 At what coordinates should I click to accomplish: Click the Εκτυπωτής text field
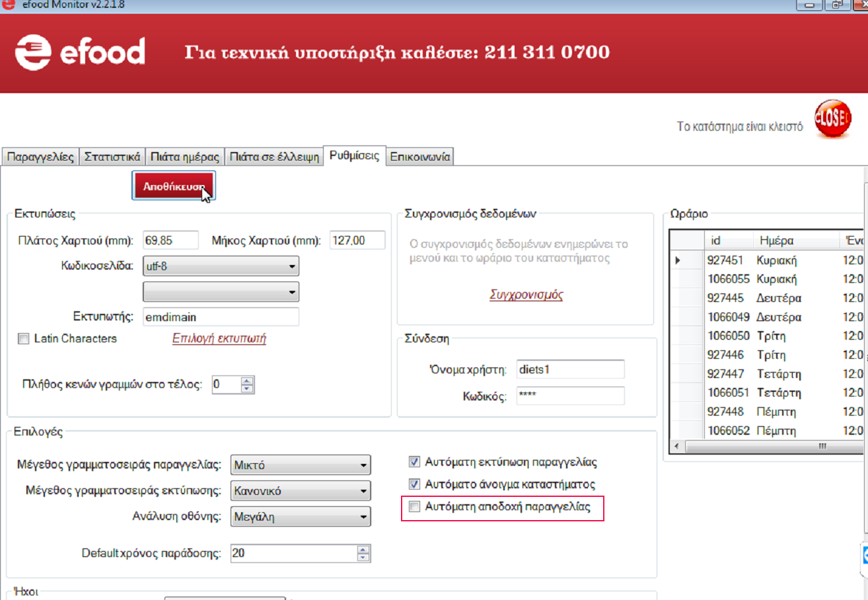pos(221,317)
